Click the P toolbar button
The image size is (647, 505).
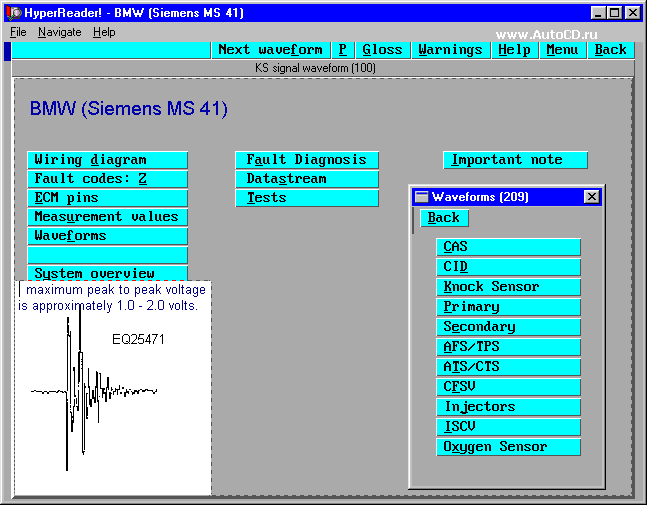[x=342, y=50]
